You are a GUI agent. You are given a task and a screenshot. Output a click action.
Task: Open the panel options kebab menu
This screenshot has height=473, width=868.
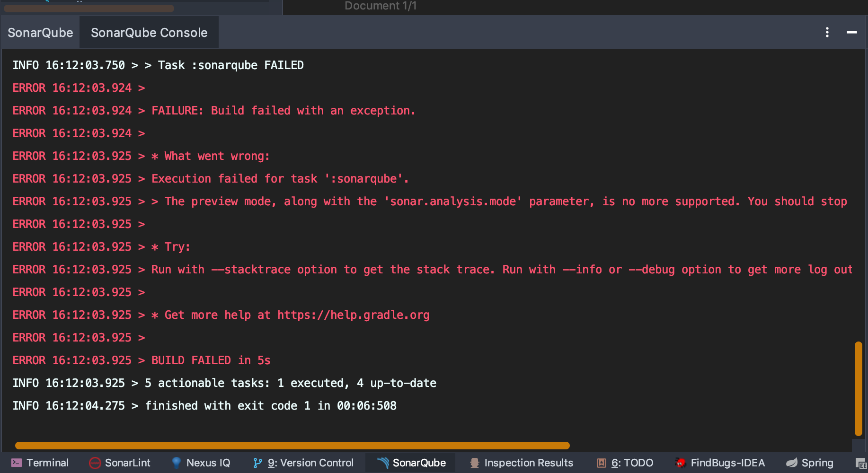pyautogui.click(x=827, y=32)
